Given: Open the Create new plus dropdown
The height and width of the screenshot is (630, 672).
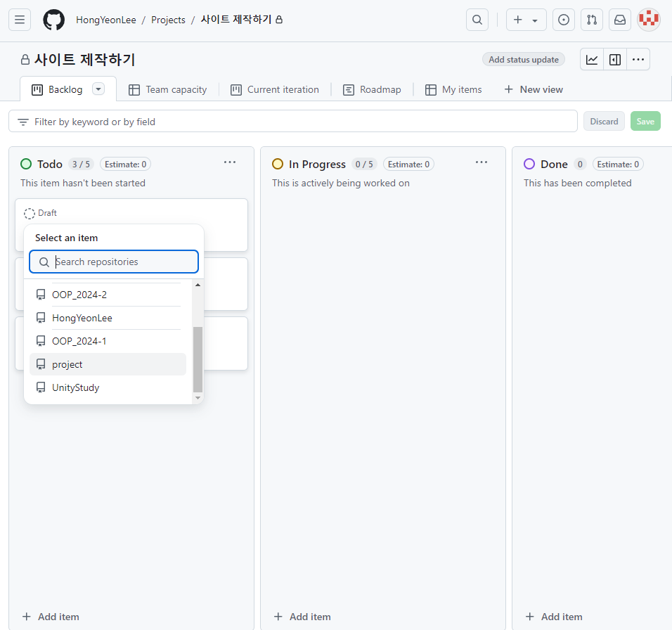Looking at the screenshot, I should pos(526,20).
